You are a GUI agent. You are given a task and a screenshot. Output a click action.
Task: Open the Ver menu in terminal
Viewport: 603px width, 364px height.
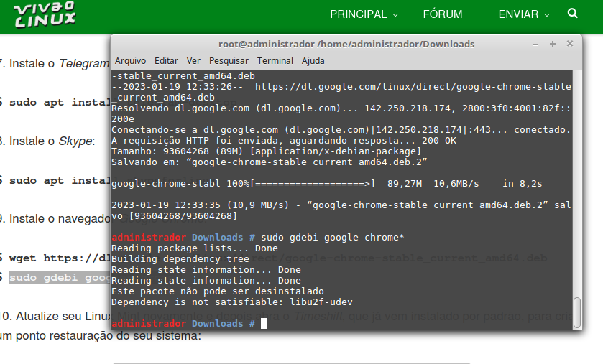click(193, 60)
